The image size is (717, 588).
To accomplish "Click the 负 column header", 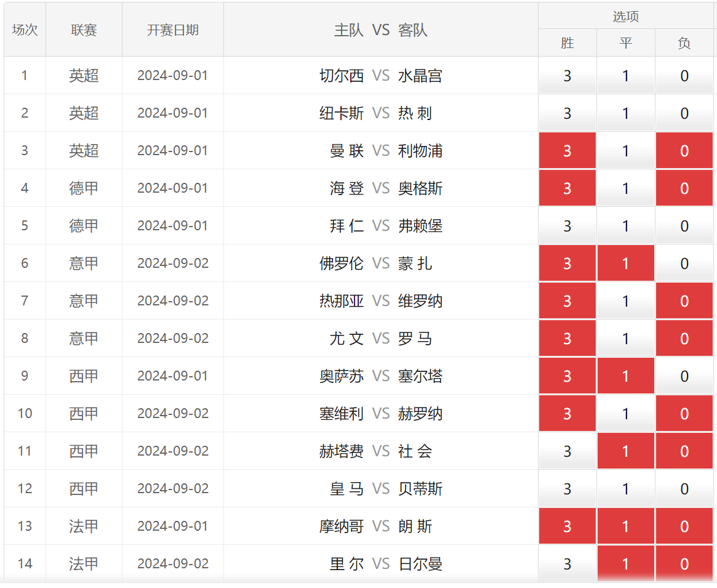I will tap(684, 43).
